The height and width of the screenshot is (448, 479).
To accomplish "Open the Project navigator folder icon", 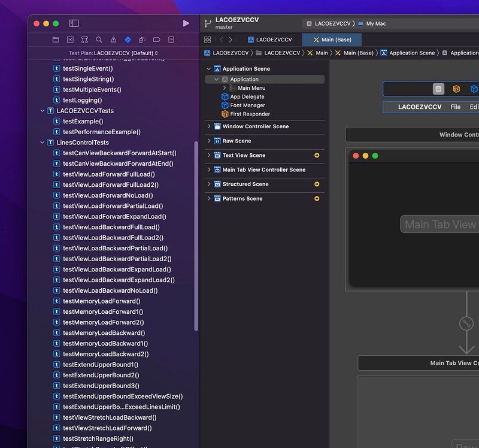I will click(x=56, y=40).
